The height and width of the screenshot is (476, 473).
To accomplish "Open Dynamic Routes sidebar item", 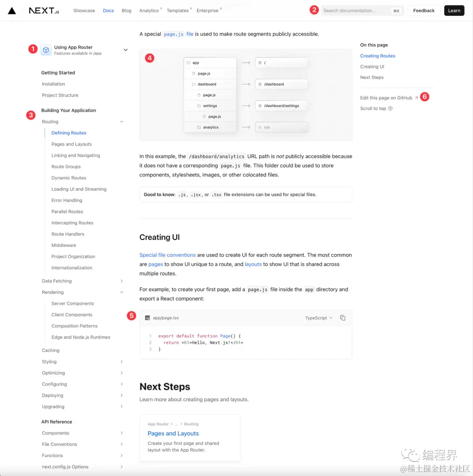I will 69,178.
